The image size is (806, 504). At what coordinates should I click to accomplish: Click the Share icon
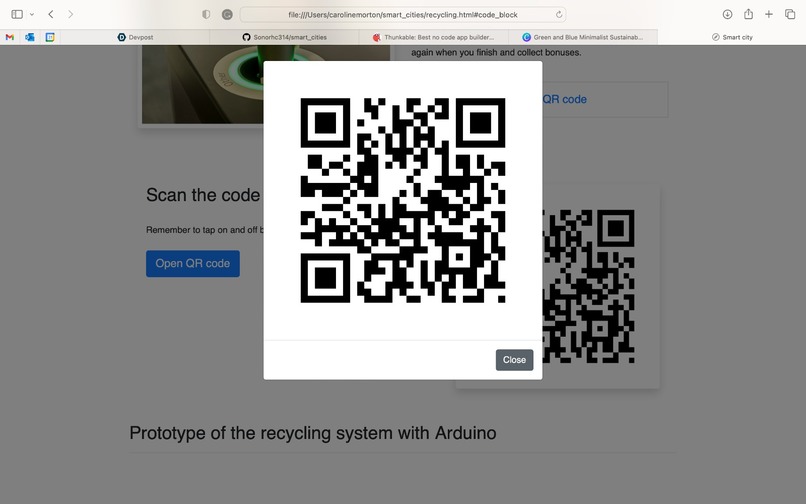(x=748, y=14)
